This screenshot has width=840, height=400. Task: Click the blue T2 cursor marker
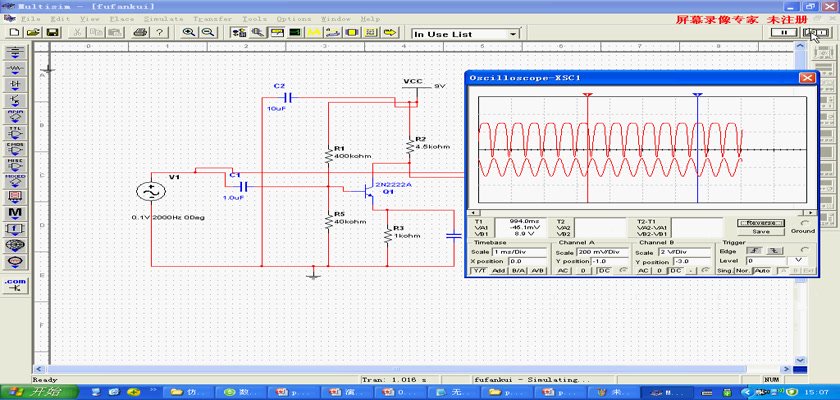(697, 95)
